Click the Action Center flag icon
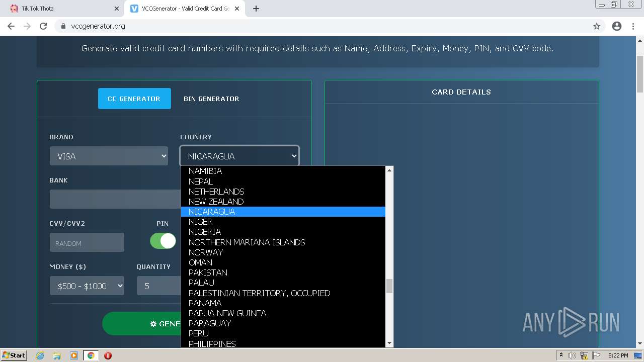The image size is (644, 362). [596, 355]
